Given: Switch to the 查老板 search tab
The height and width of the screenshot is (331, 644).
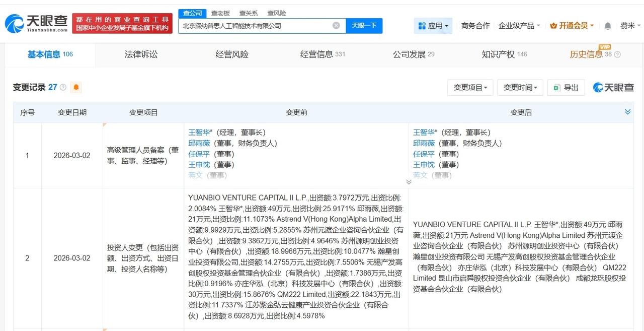Looking at the screenshot, I should tap(220, 13).
